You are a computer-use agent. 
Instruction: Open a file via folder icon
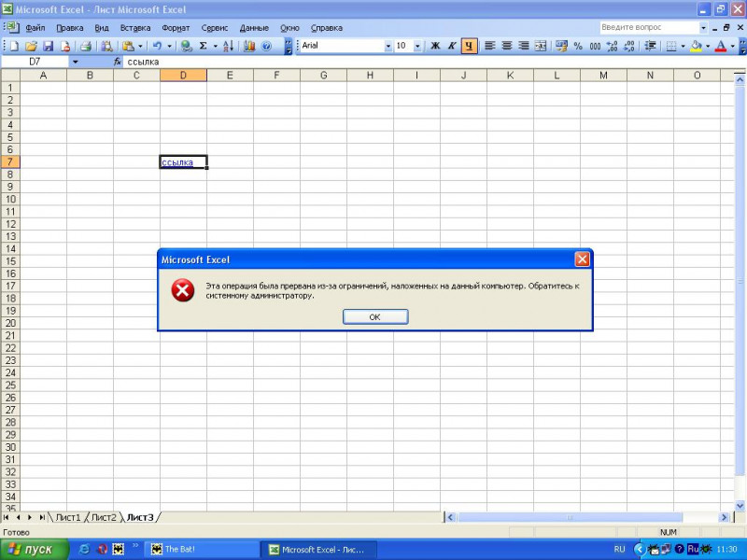pyautogui.click(x=31, y=46)
